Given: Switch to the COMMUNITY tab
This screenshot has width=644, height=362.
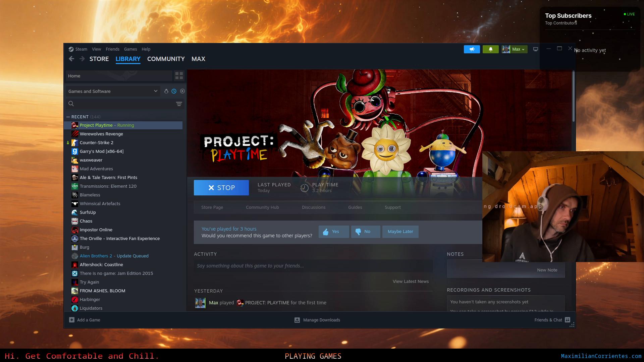Looking at the screenshot, I should 166,59.
